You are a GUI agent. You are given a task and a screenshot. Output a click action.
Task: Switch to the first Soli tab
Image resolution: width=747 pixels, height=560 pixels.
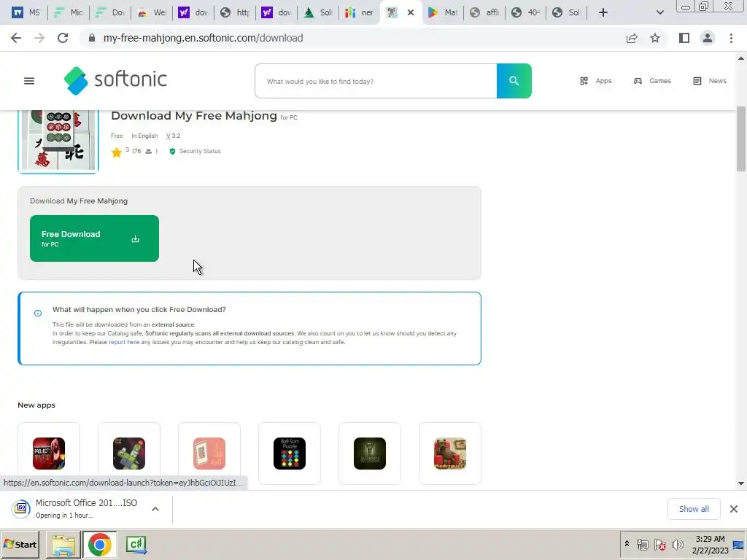(318, 12)
